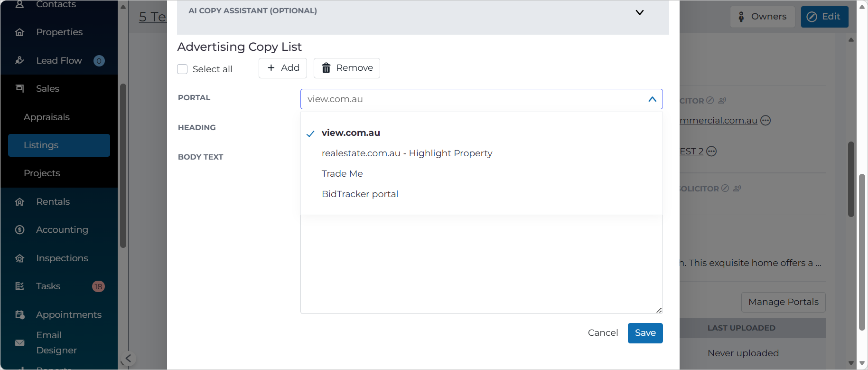This screenshot has height=370, width=868.
Task: Click the listing panel scrollbar thumb
Action: click(851, 179)
